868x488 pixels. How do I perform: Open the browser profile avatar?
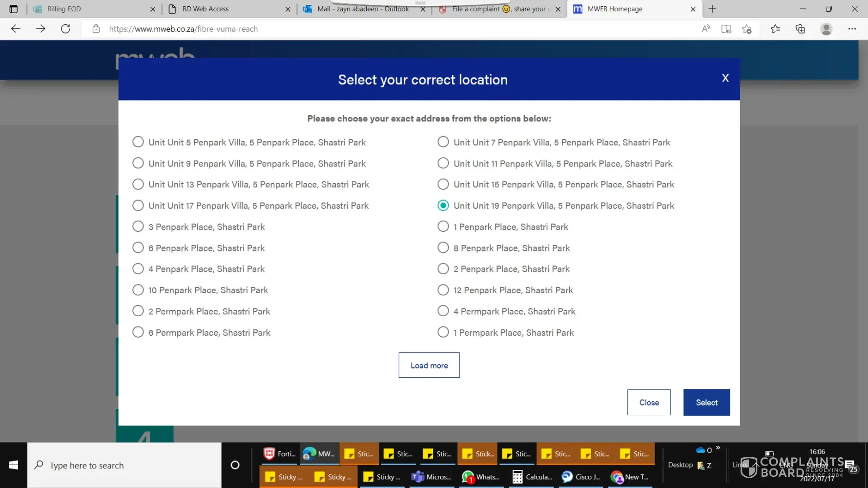(x=826, y=29)
